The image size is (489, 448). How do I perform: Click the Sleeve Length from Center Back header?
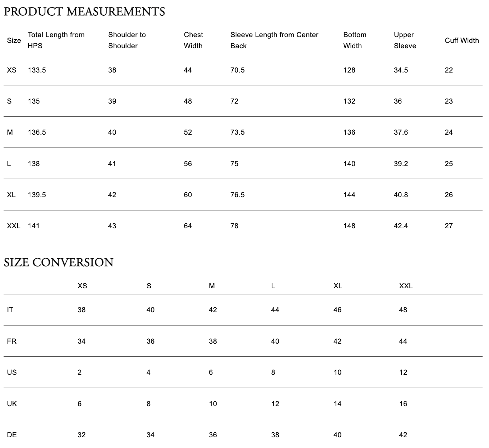pos(274,40)
